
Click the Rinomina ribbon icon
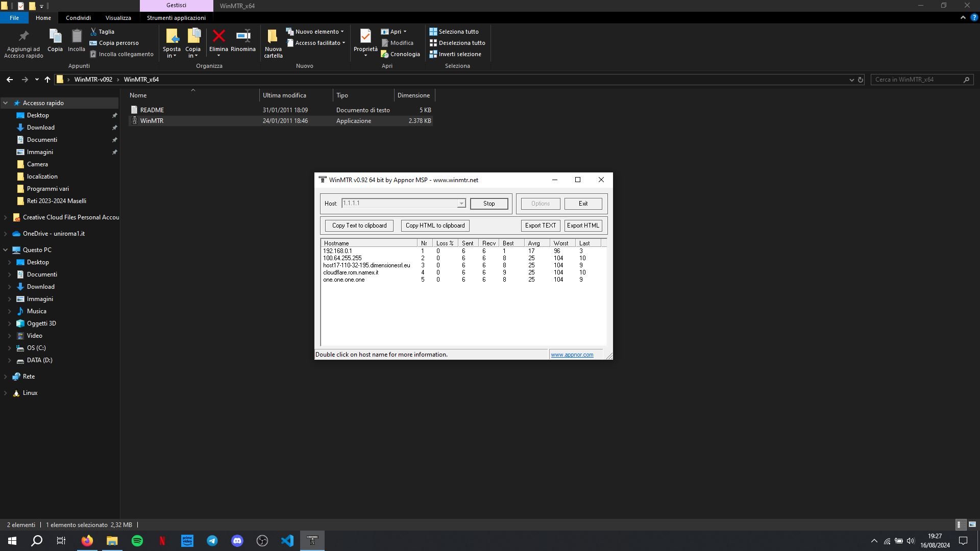tap(243, 36)
